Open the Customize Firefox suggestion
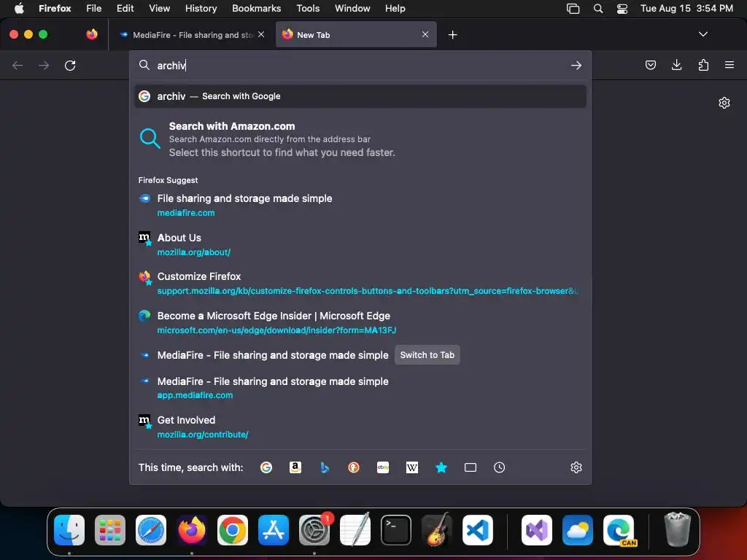Image resolution: width=747 pixels, height=560 pixels. tap(360, 284)
